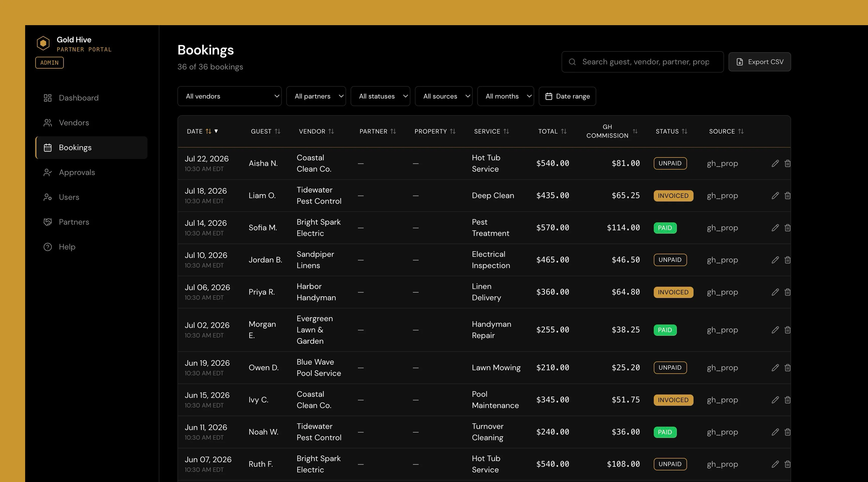This screenshot has width=868, height=482.
Task: Delete the Ruth F. booking
Action: pyautogui.click(x=787, y=464)
